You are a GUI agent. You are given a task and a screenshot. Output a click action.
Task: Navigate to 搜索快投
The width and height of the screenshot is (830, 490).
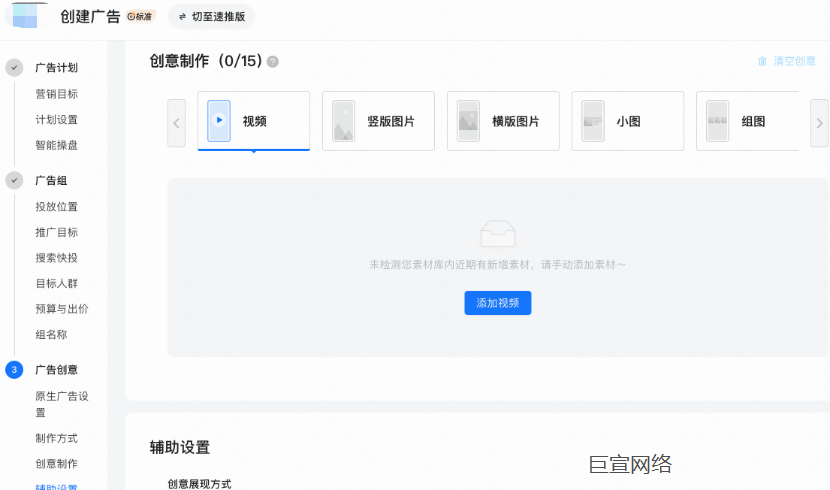coord(56,258)
